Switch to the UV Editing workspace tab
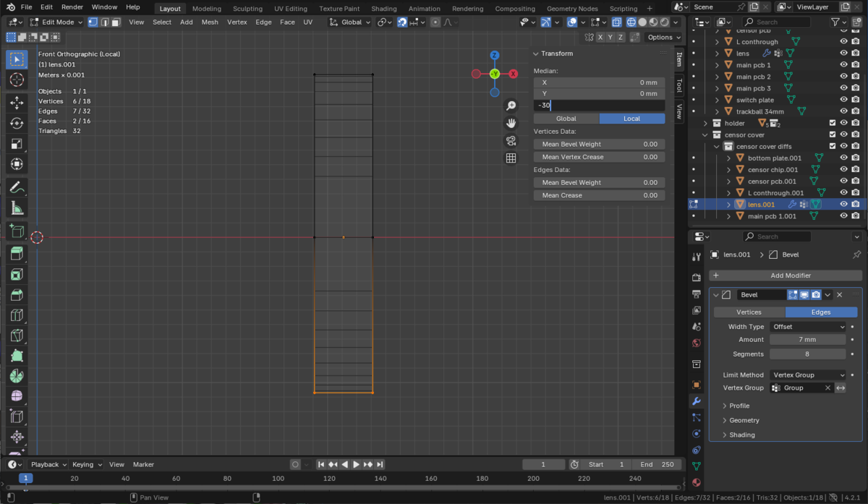The width and height of the screenshot is (868, 504). point(291,9)
